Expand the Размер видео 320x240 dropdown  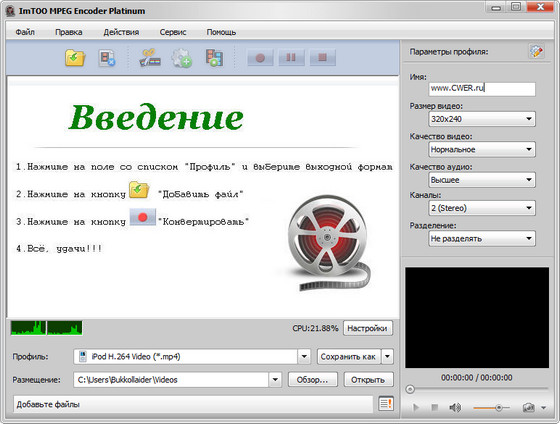tap(482, 119)
